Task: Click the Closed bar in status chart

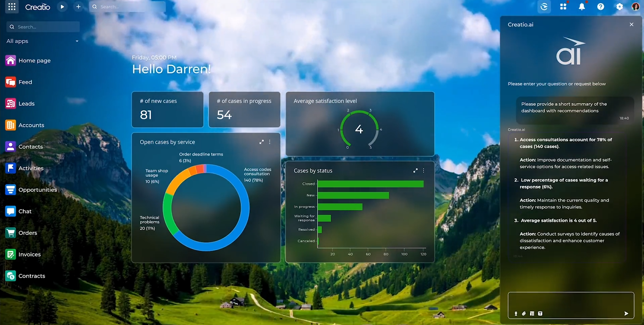Action: 370,184
